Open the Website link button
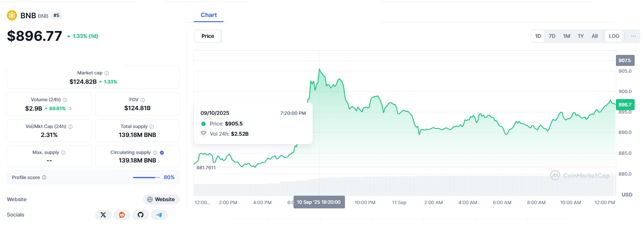This screenshot has width=644, height=225. point(161,199)
